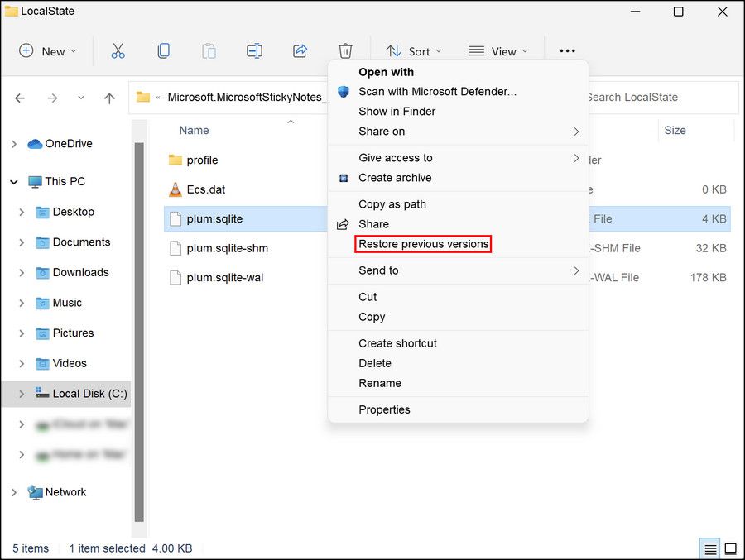Go forward with the right arrow
The image size is (745, 560).
point(52,98)
